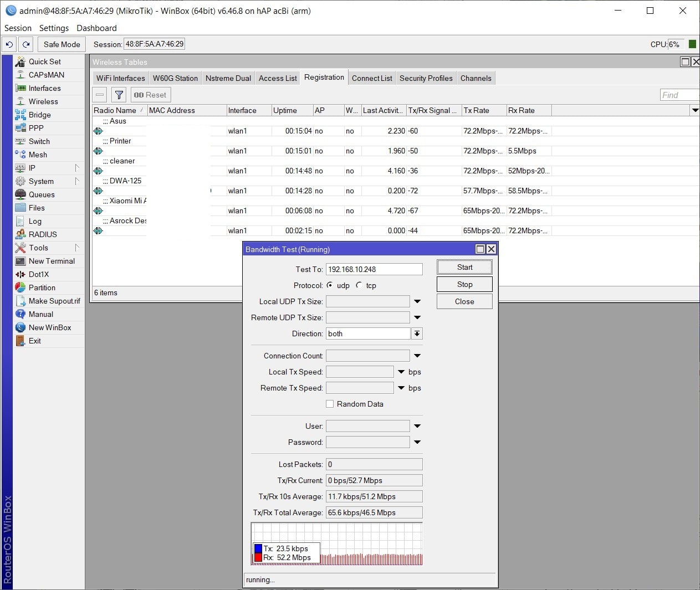Screen dimensions: 700x590
Task: Switch to the Connect List tab
Action: point(372,78)
